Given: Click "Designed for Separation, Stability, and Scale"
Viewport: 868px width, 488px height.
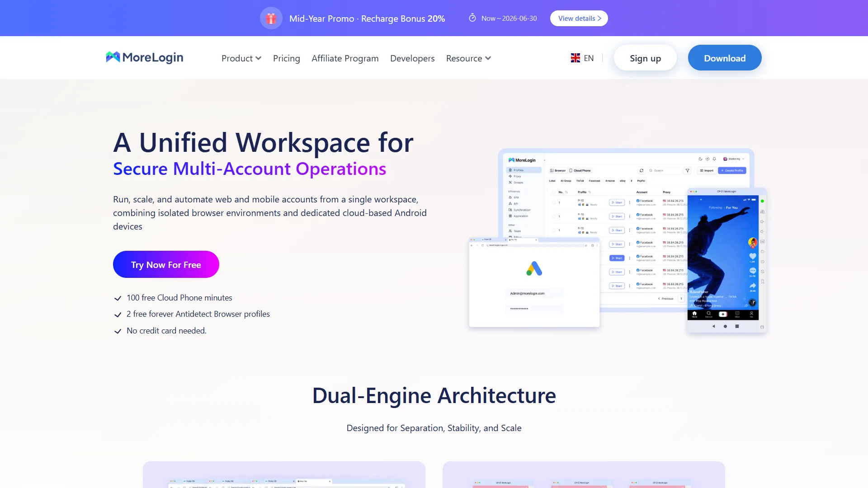Looking at the screenshot, I should tap(434, 428).
